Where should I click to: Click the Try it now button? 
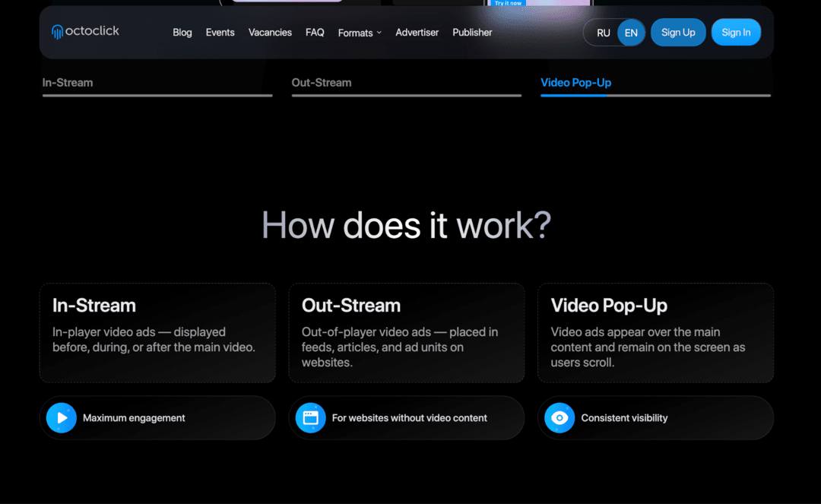(x=508, y=3)
